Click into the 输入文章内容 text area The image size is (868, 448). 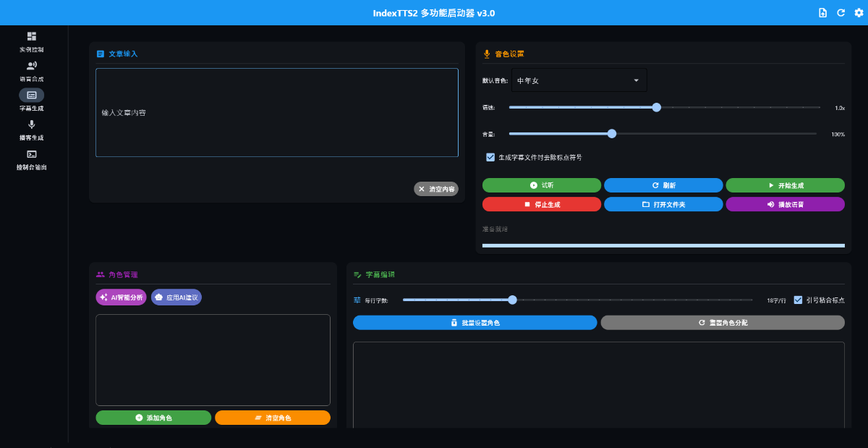(x=276, y=113)
